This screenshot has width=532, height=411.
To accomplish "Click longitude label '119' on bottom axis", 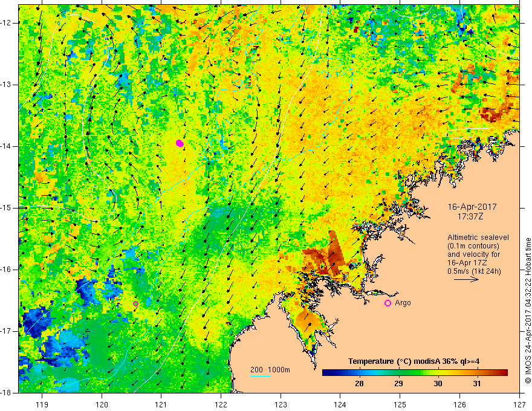I will coord(42,404).
